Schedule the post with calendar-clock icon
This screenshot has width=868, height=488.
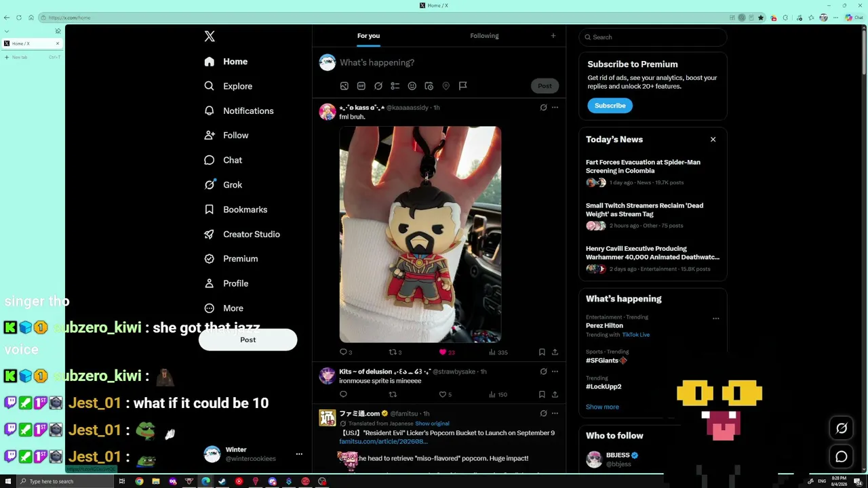point(429,86)
